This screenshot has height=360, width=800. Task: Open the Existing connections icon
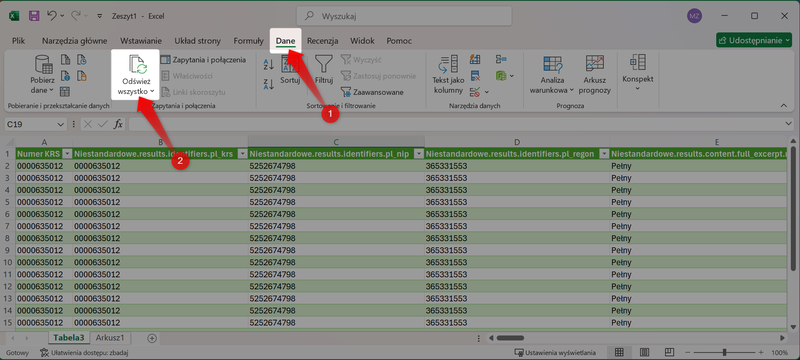pos(82,76)
